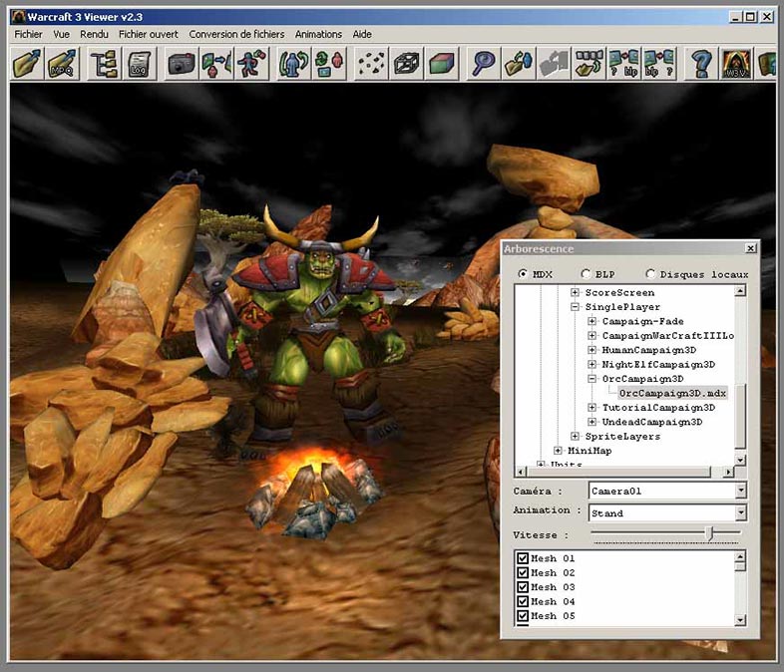Expand the NightElfCampaign3D node
The height and width of the screenshot is (672, 784).
pyautogui.click(x=592, y=364)
